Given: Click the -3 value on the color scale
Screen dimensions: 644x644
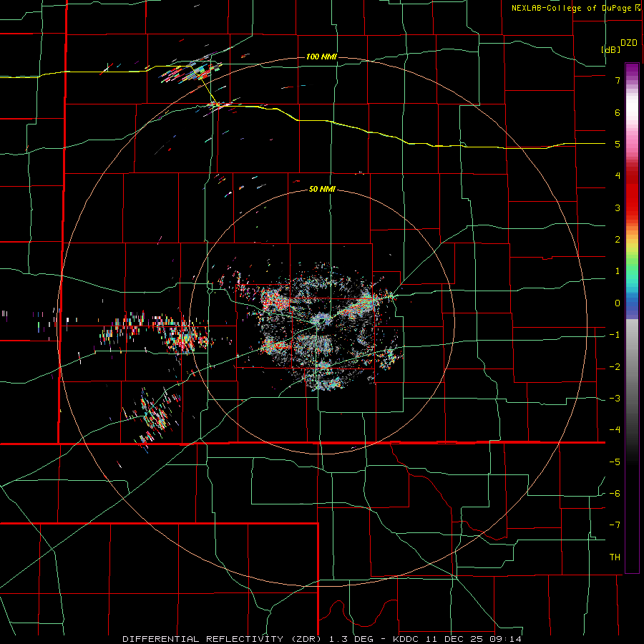Looking at the screenshot, I should pos(615,399).
